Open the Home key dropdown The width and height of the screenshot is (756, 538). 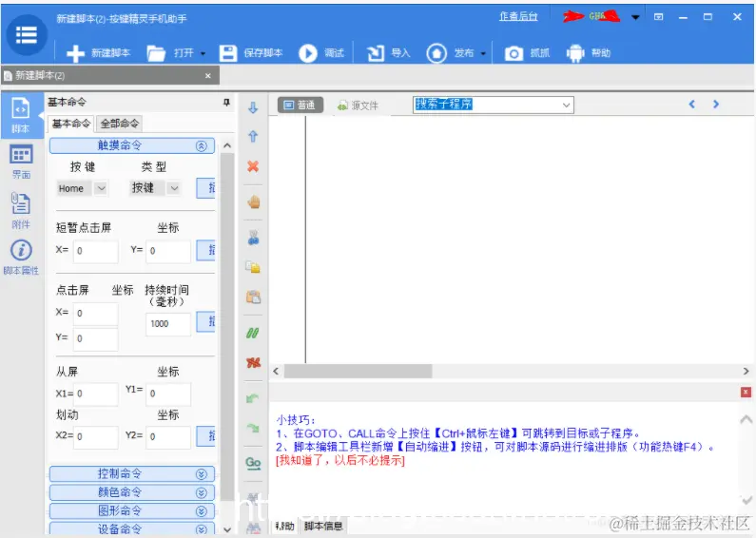tap(101, 188)
